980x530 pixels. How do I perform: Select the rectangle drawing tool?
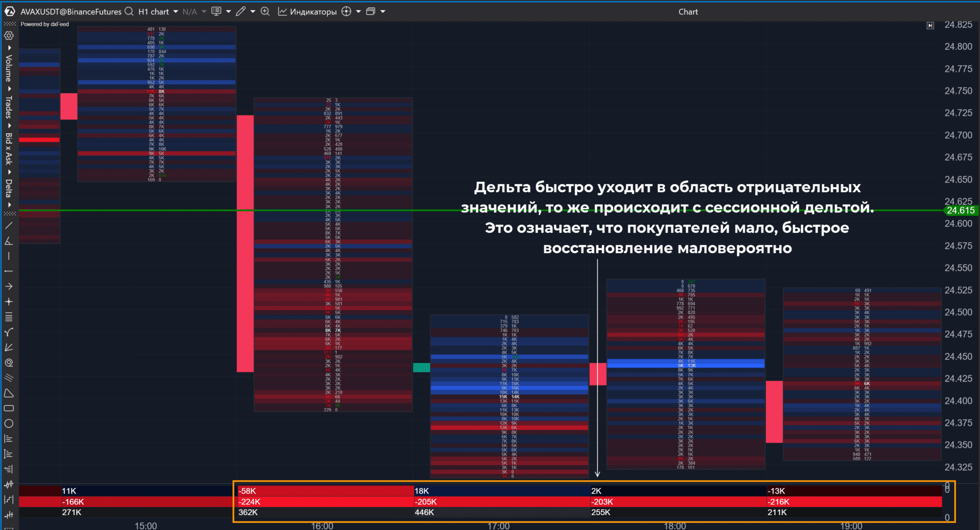pos(9,409)
